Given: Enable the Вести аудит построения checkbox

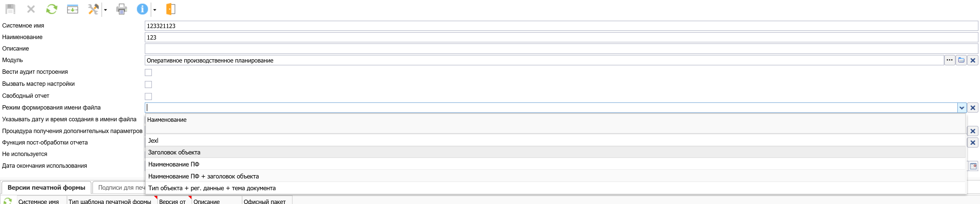Looking at the screenshot, I should 148,72.
